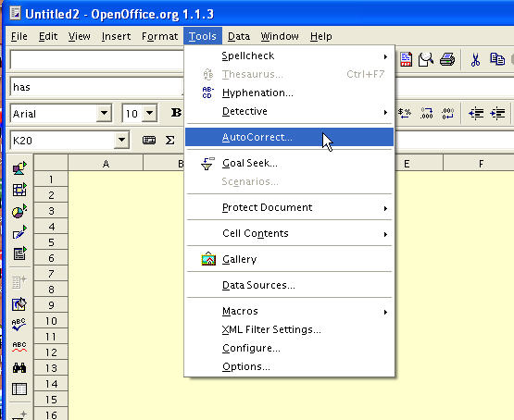The width and height of the screenshot is (514, 420).
Task: Open Data Sources menu entry
Action: (290, 285)
